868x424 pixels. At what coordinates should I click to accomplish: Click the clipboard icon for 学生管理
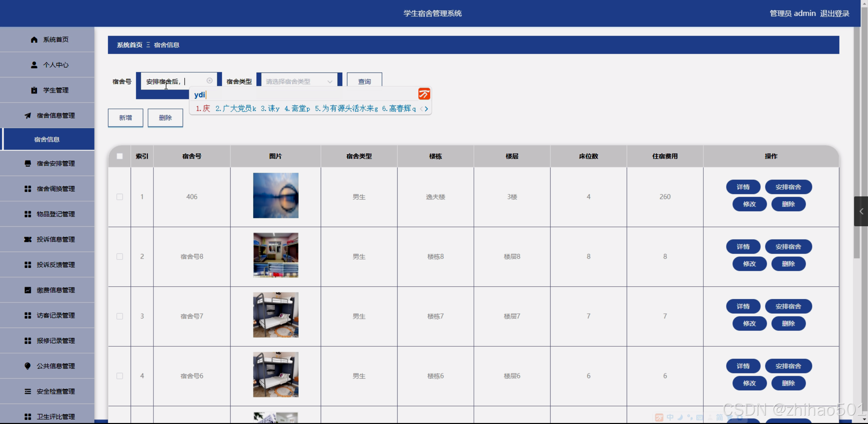[34, 90]
